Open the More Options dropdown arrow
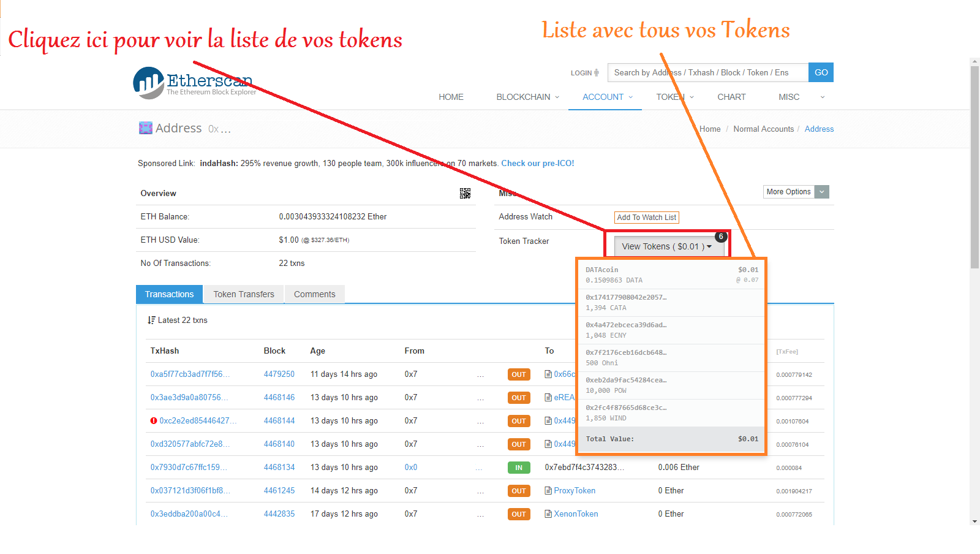The width and height of the screenshot is (980, 554). (823, 192)
